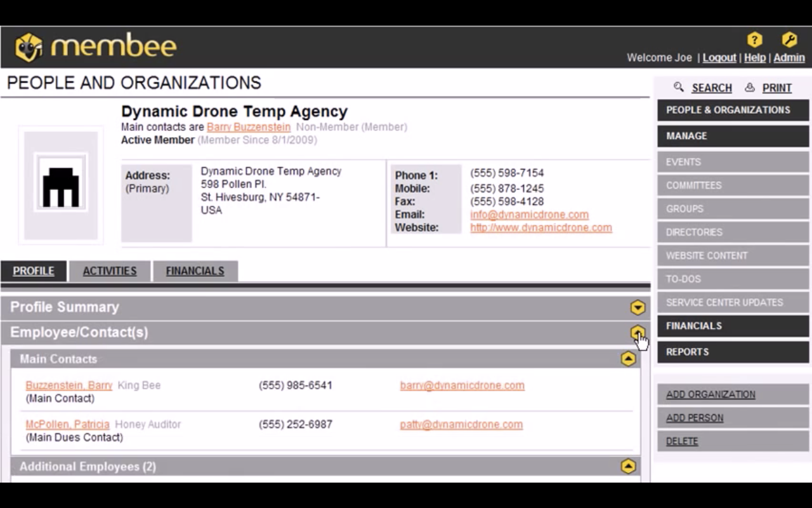The width and height of the screenshot is (812, 508).
Task: Click the ADD PERSON button
Action: pos(733,418)
